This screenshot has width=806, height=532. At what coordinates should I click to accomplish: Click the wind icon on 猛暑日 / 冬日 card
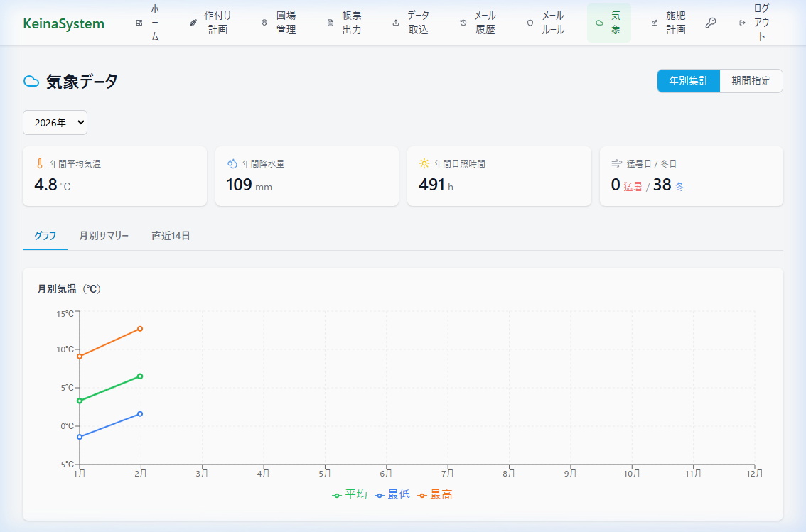coord(616,163)
